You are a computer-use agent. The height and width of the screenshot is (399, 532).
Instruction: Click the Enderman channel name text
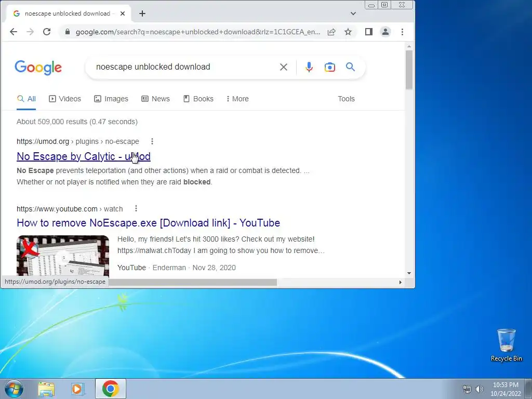[169, 268]
